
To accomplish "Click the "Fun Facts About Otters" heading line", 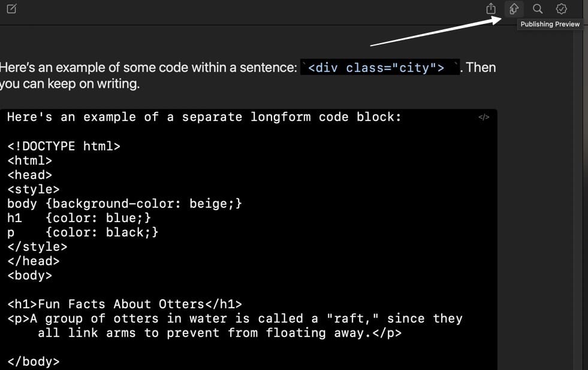I will click(x=125, y=304).
